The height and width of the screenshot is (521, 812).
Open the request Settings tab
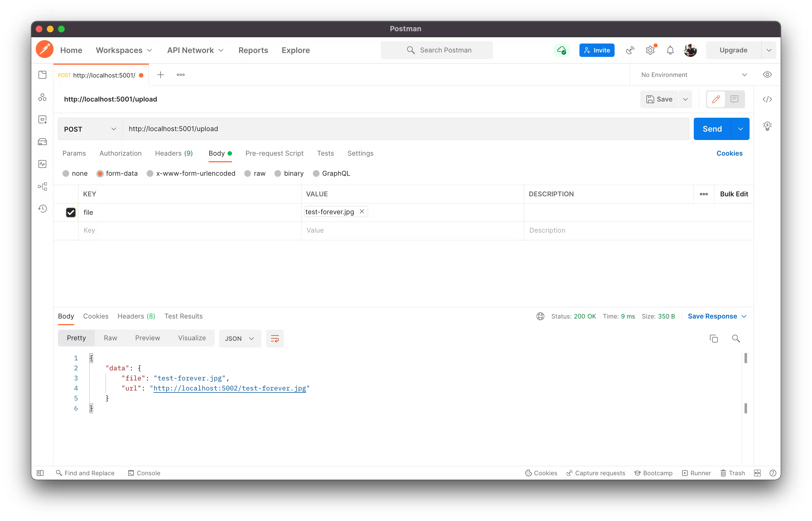pos(360,153)
